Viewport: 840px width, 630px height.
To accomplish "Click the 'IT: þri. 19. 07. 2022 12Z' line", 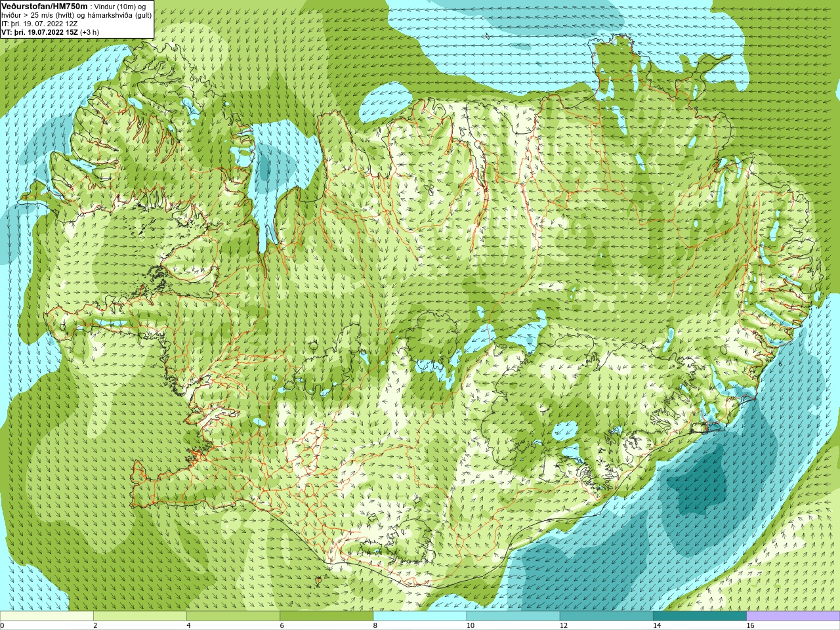I will 39,24.
